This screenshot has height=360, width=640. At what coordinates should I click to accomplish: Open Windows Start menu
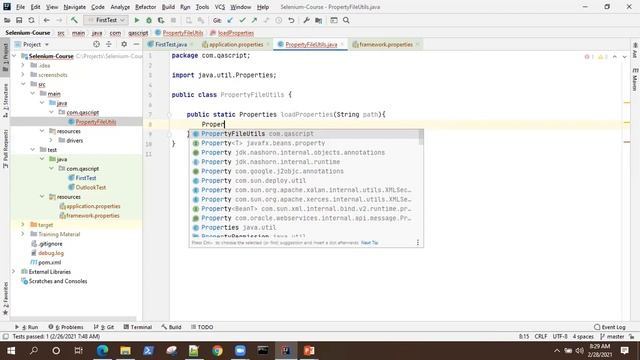click(x=11, y=351)
